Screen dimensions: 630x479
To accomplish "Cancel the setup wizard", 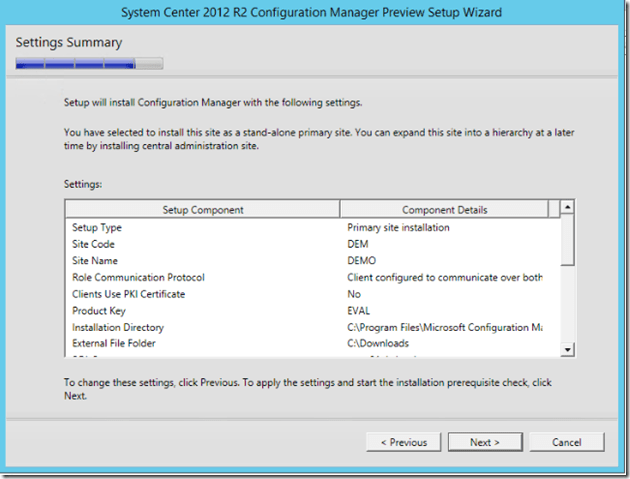I will tap(566, 442).
